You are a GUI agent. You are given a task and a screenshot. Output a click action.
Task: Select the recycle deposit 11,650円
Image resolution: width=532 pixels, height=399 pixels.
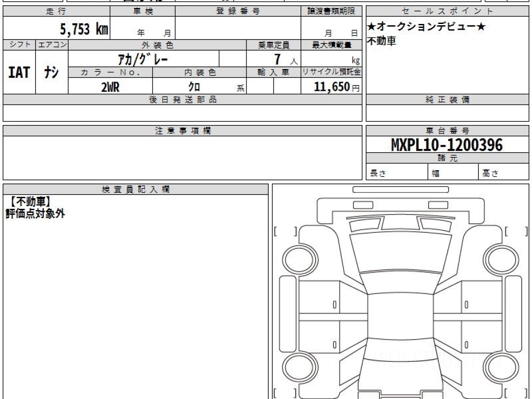(x=336, y=87)
